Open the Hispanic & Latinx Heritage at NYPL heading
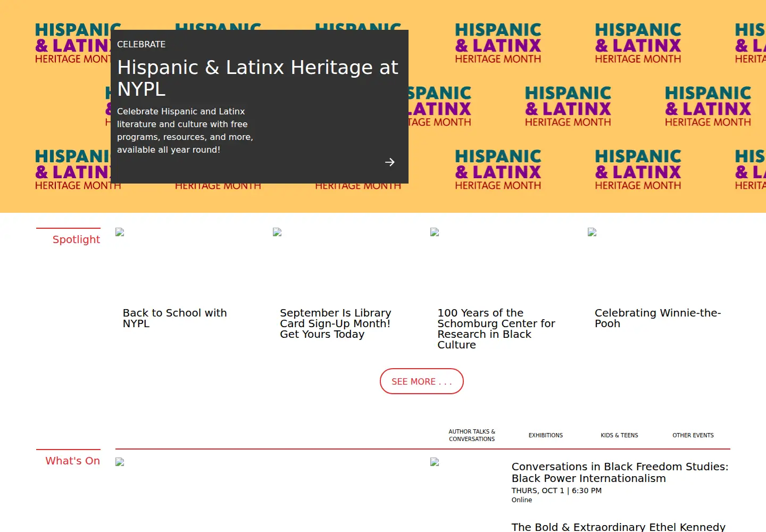 tap(258, 78)
